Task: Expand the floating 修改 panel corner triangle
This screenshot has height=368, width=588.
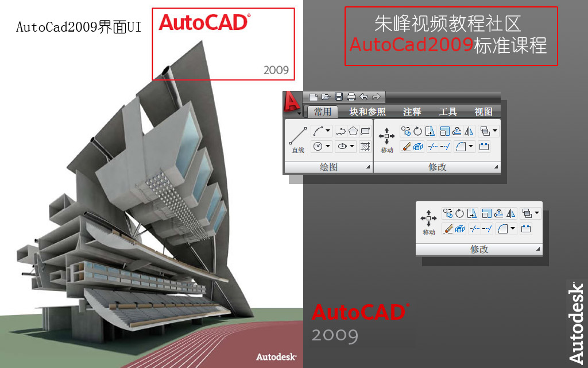Action: click(538, 250)
